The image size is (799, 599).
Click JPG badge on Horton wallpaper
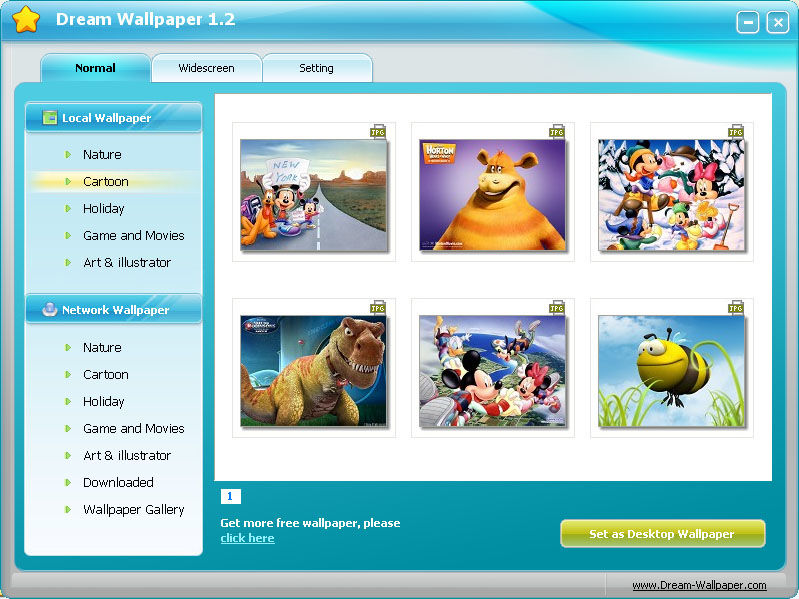557,132
